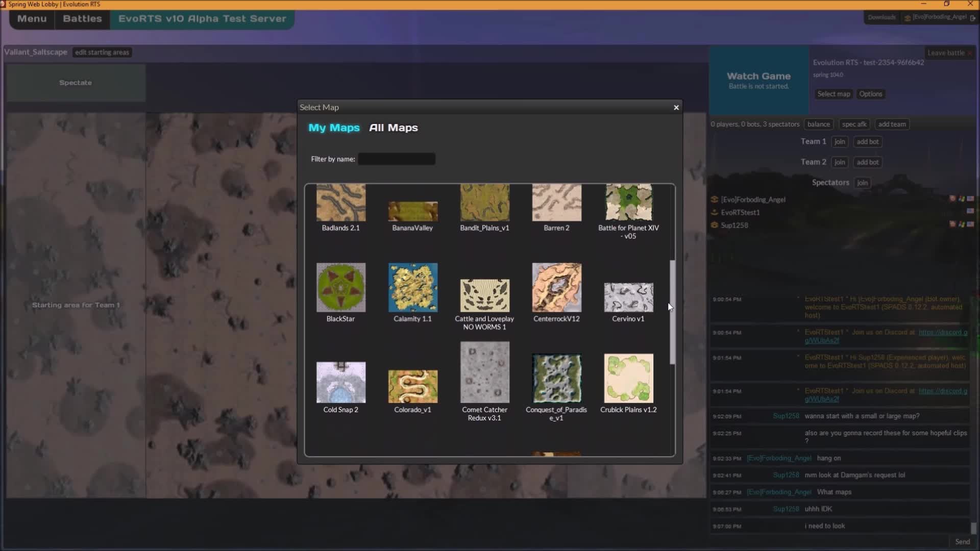Choose Crubick Plains v1.2 map thumbnail
Screen dimensions: 980x551
pyautogui.click(x=628, y=379)
